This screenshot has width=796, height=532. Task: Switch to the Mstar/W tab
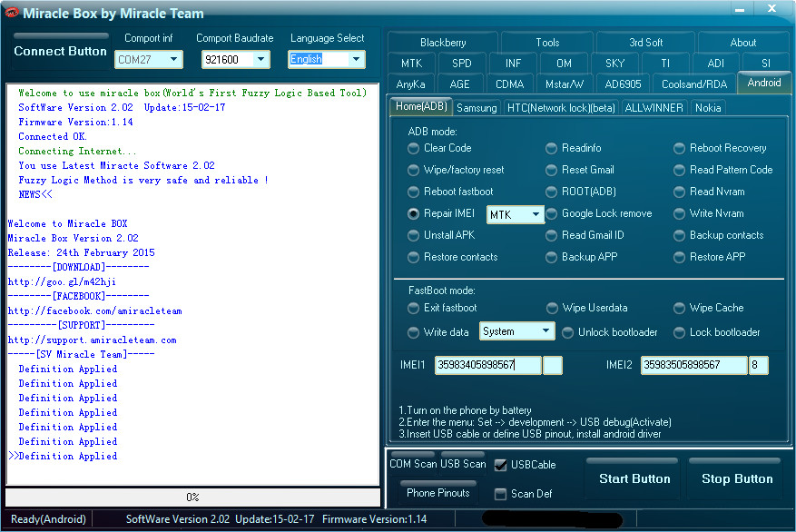pyautogui.click(x=564, y=84)
